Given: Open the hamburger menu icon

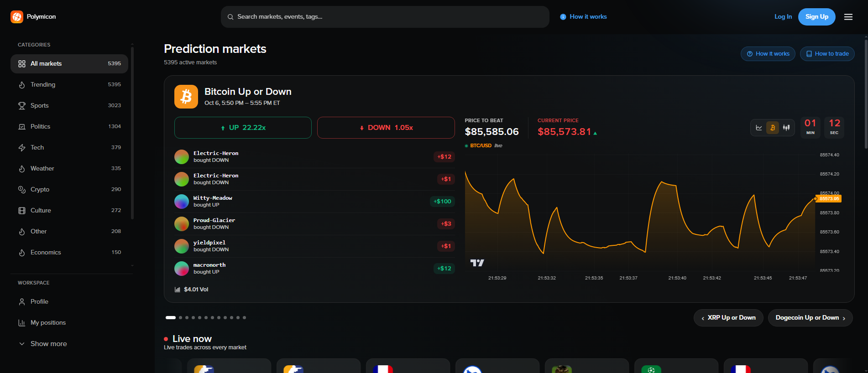Looking at the screenshot, I should point(848,17).
